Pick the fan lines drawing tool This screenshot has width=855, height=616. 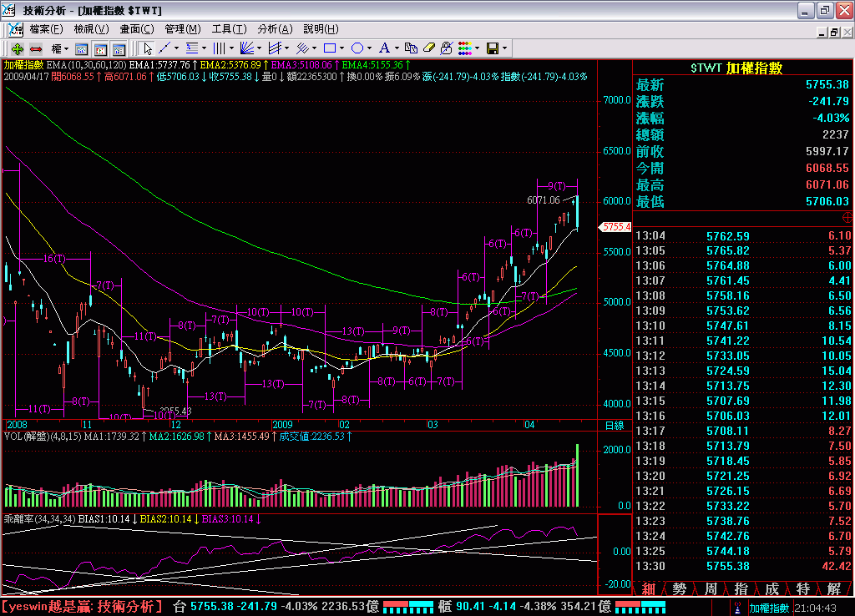247,48
